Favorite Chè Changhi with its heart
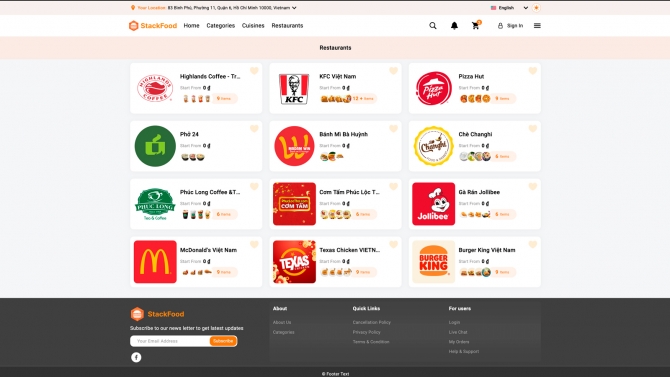 tap(532, 128)
